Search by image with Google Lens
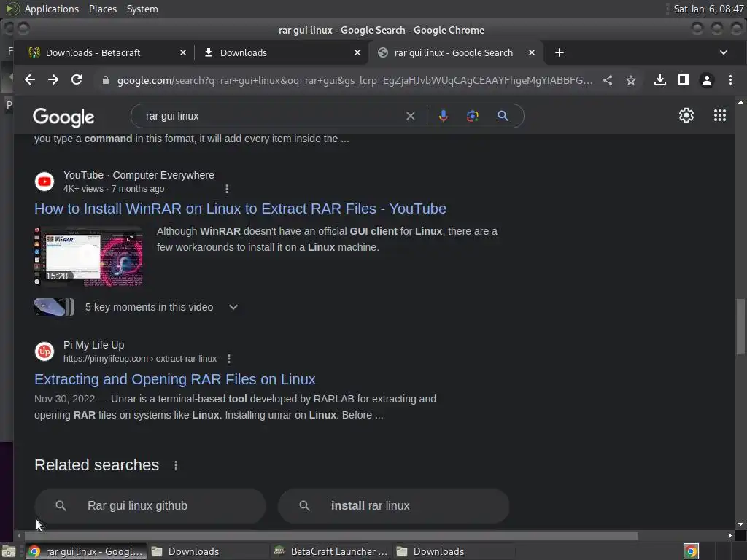Viewport: 747px width, 560px height. 473,116
